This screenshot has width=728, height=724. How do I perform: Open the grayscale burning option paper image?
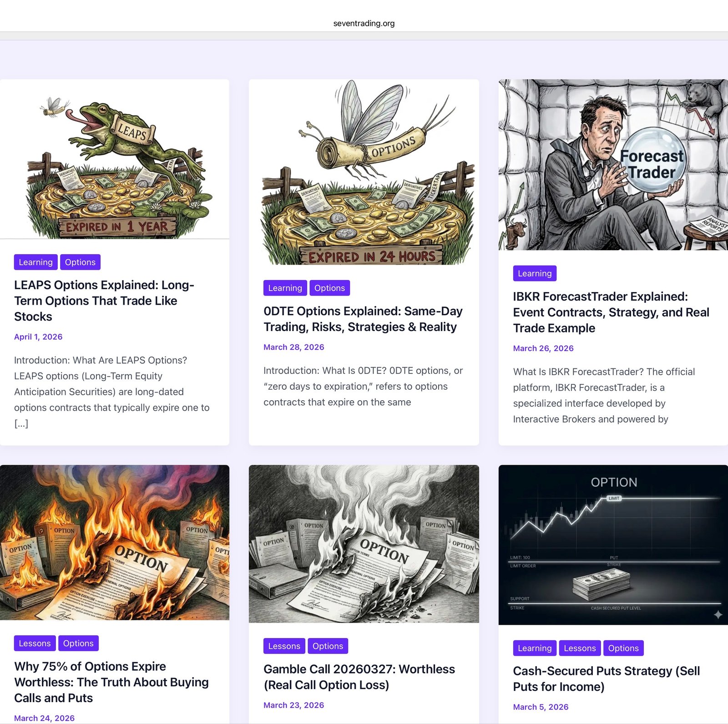tap(364, 544)
